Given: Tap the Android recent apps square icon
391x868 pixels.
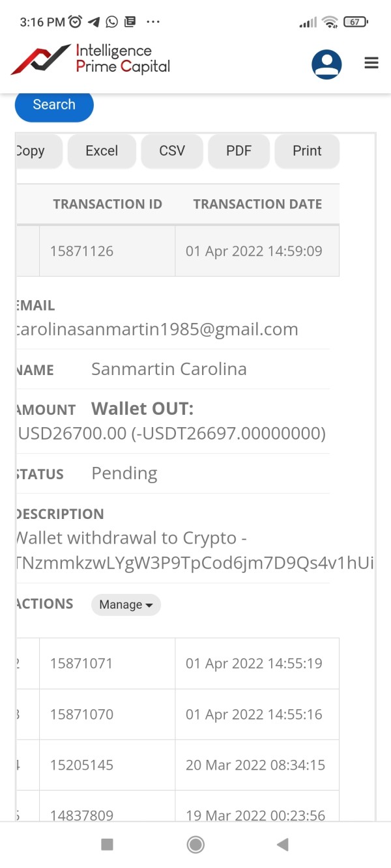Looking at the screenshot, I should pyautogui.click(x=108, y=845).
